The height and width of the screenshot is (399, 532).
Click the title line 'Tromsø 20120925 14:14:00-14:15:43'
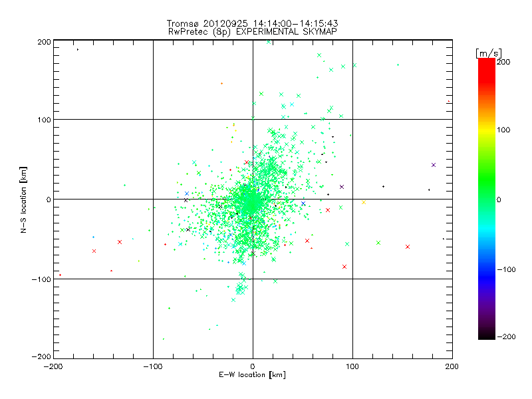pos(252,23)
